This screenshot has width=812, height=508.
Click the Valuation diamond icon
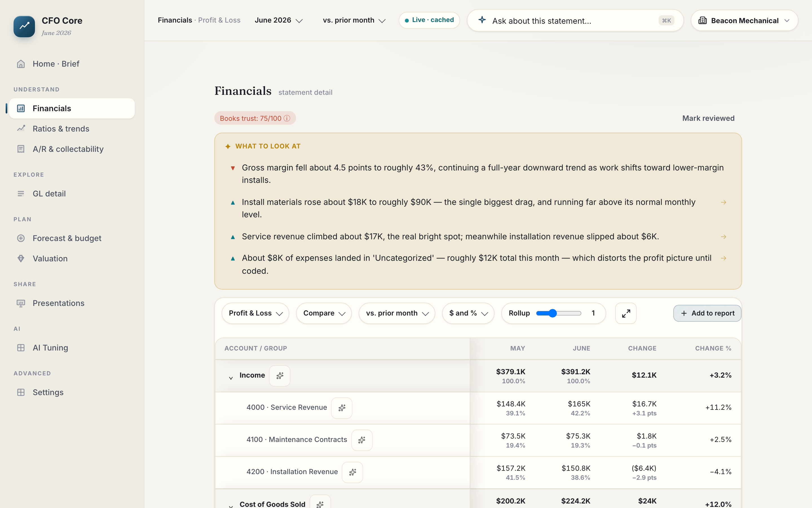(21, 258)
